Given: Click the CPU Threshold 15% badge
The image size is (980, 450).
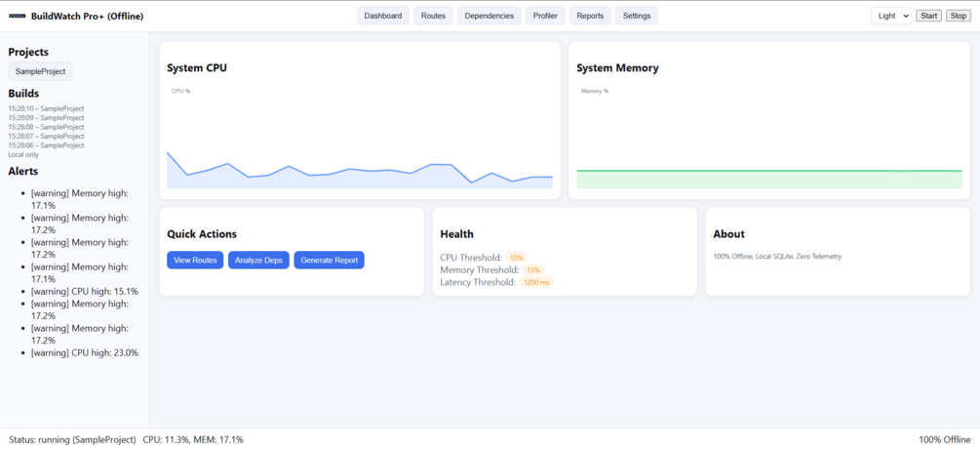Looking at the screenshot, I should (x=516, y=258).
